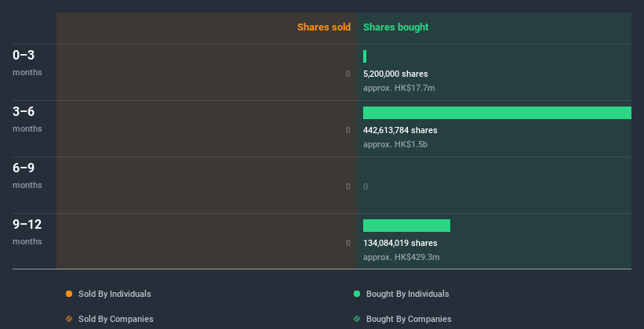Select the 134,084,019 shares value
This screenshot has width=644, height=329.
click(x=400, y=244)
